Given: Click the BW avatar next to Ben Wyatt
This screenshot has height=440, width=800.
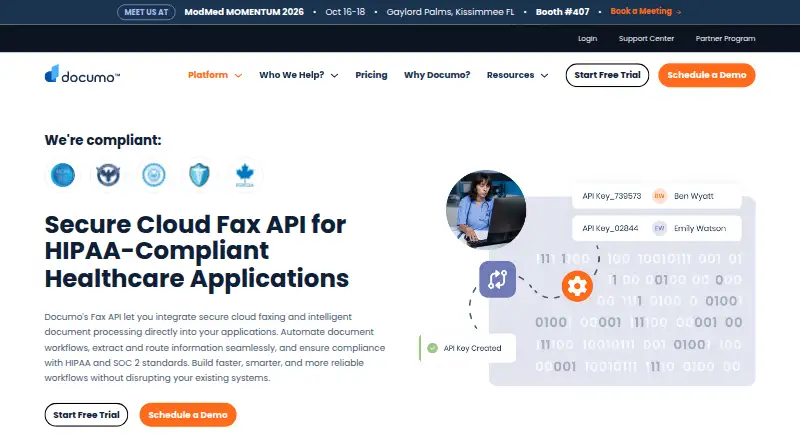Looking at the screenshot, I should 659,196.
